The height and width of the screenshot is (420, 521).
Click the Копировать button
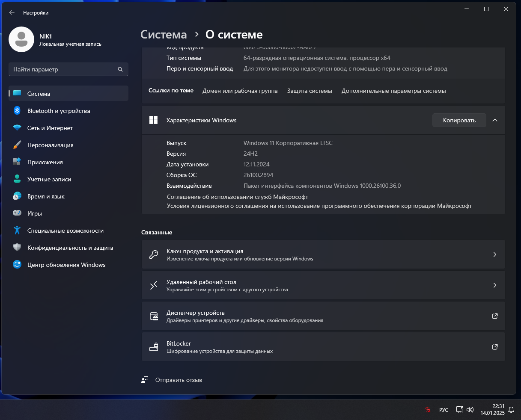pos(459,120)
